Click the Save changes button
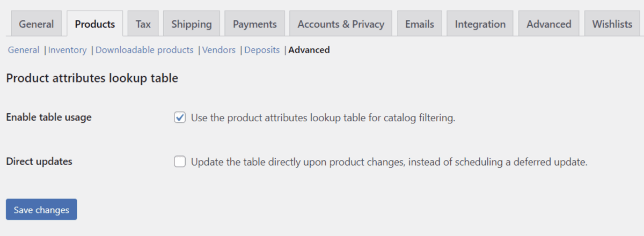 41,210
